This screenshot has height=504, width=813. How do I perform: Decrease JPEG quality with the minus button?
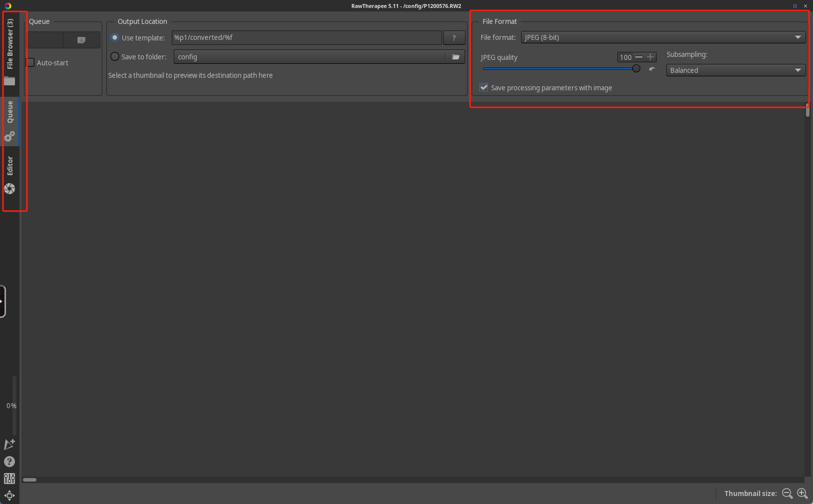point(639,57)
